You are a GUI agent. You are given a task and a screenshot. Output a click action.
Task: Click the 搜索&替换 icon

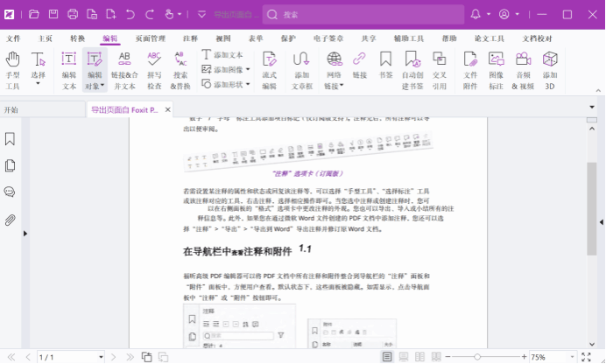coord(180,70)
